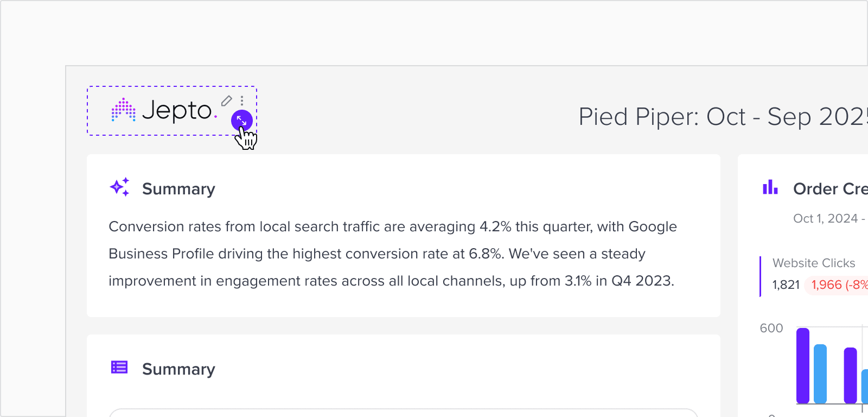
Task: Click the first Summary heading
Action: coord(178,189)
